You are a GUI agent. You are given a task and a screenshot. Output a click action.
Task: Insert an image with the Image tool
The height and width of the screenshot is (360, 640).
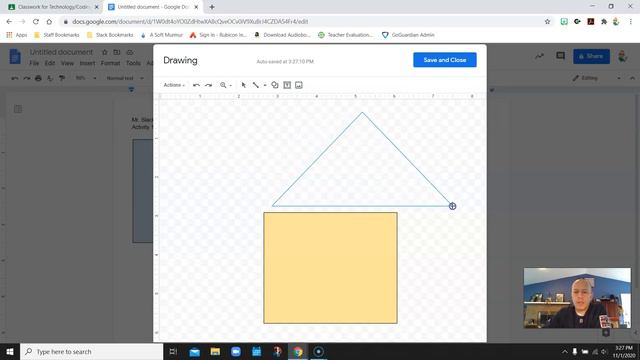299,85
